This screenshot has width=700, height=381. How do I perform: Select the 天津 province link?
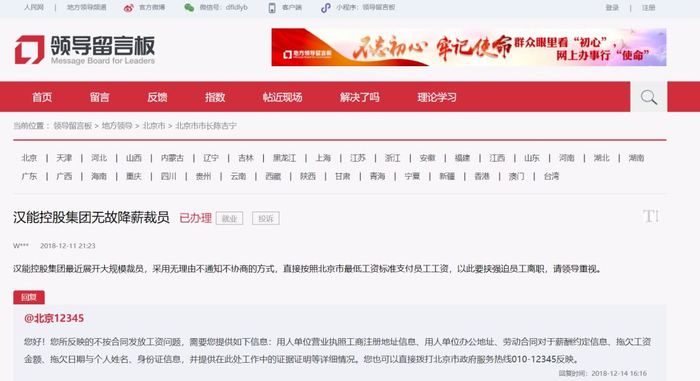click(64, 158)
